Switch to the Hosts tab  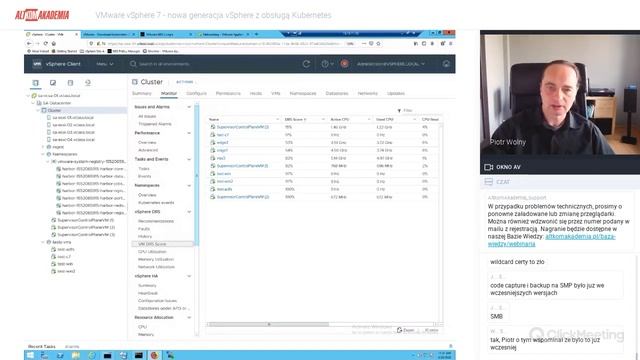coord(256,93)
